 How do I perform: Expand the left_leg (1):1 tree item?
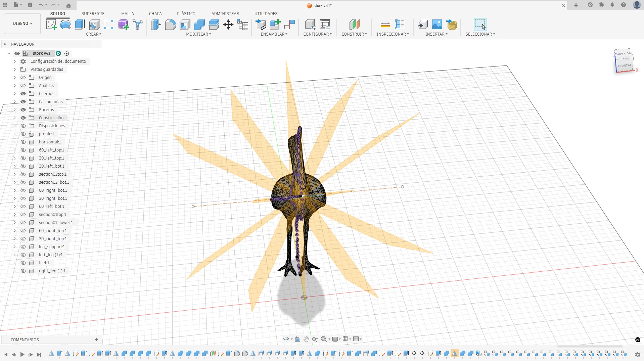[x=14, y=255]
